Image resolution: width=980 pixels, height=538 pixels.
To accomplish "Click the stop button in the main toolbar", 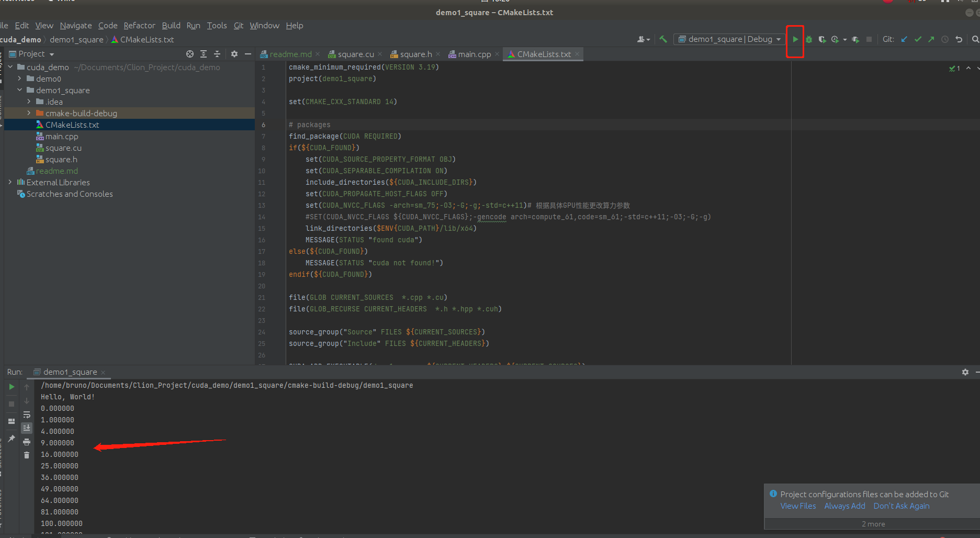I will click(x=869, y=39).
